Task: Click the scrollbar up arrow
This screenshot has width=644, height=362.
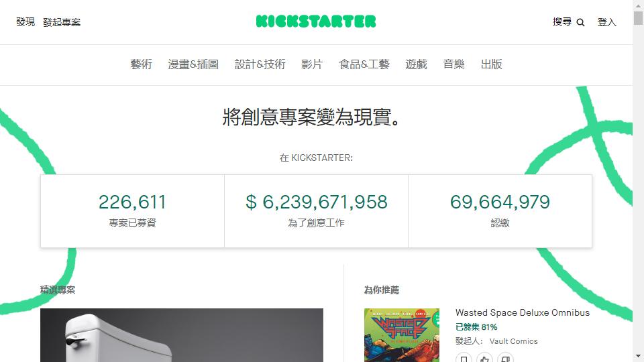Action: coord(638,5)
